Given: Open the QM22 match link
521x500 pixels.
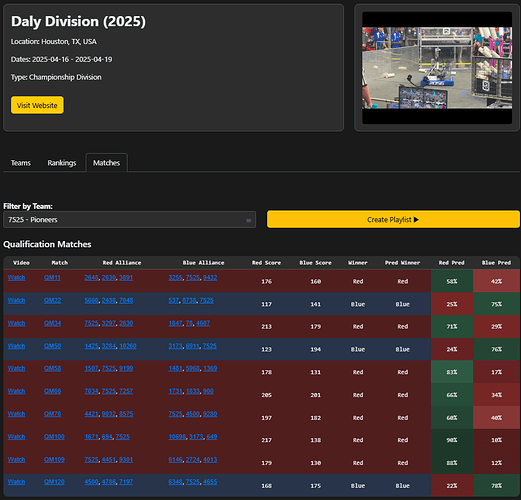Looking at the screenshot, I should coord(52,300).
